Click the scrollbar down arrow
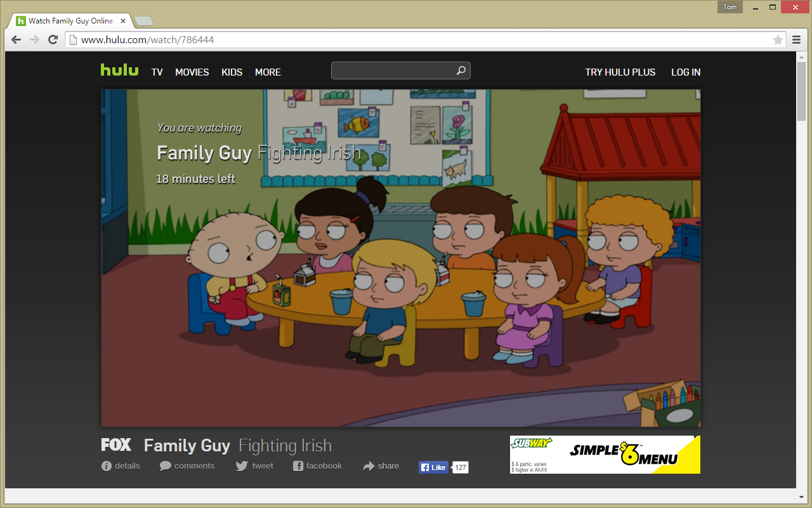The image size is (812, 508). [802, 497]
